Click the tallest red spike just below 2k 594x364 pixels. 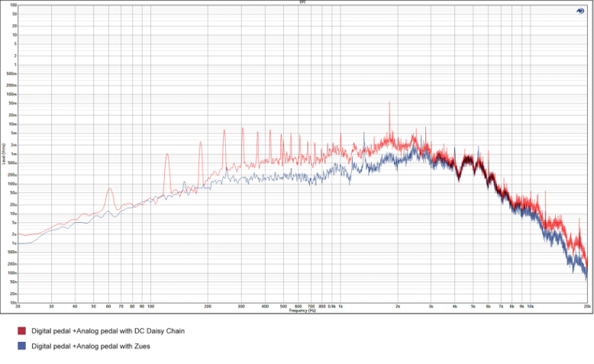[x=389, y=103]
